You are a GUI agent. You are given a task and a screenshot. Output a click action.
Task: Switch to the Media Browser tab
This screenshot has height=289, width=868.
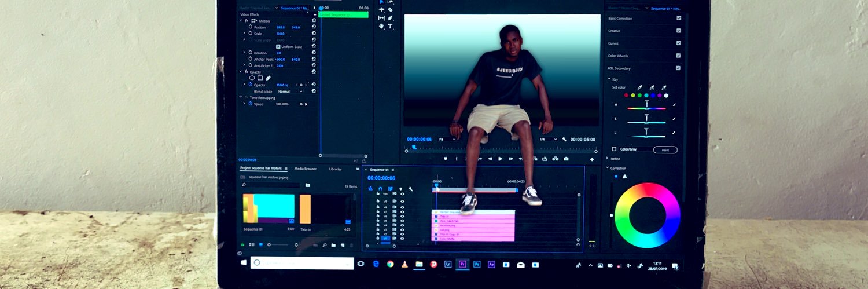click(306, 169)
